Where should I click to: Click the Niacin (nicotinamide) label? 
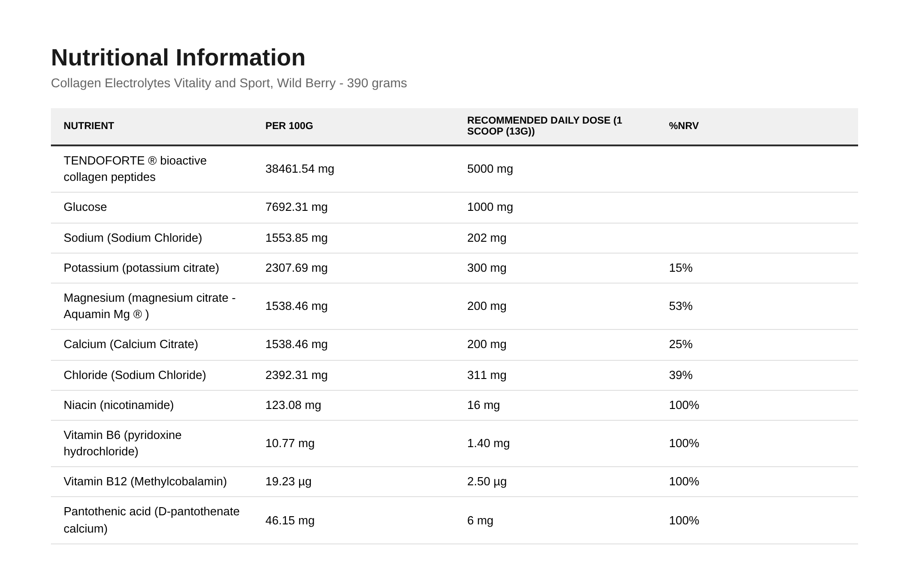coord(119,405)
